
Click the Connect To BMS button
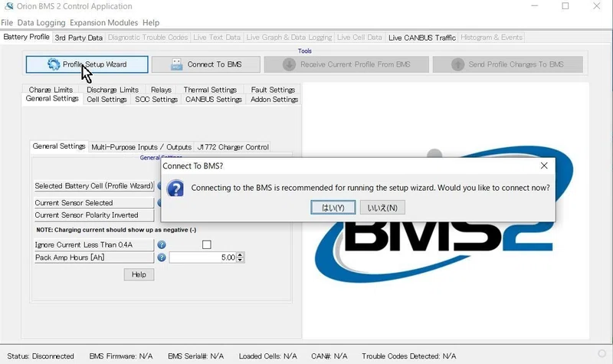click(x=206, y=64)
